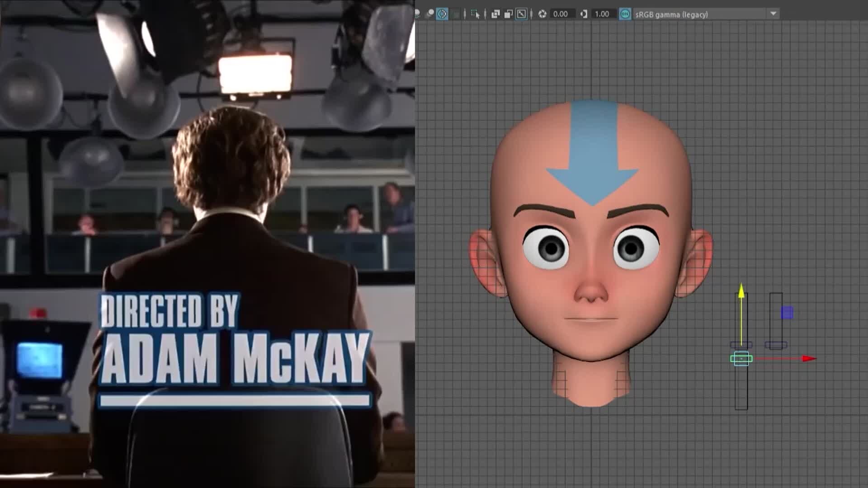The height and width of the screenshot is (488, 868).
Task: Click the dotted marquee selection icon
Action: tap(474, 13)
